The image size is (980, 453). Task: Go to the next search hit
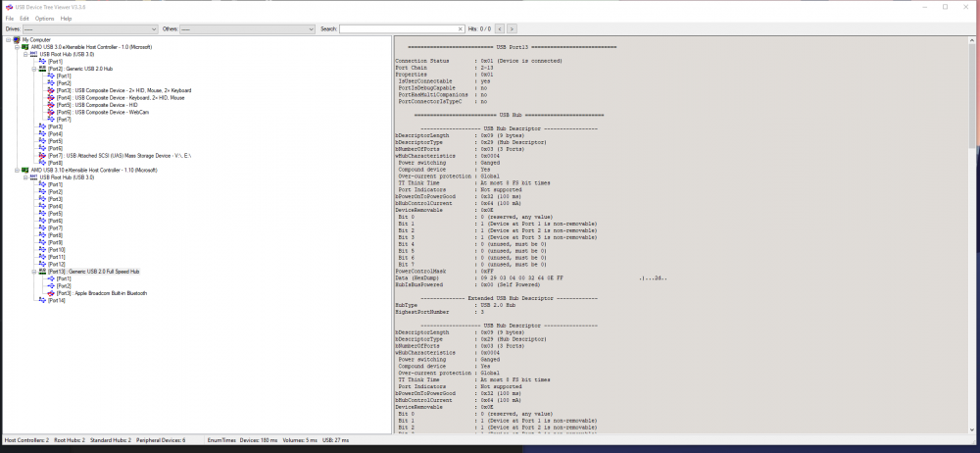click(x=512, y=28)
